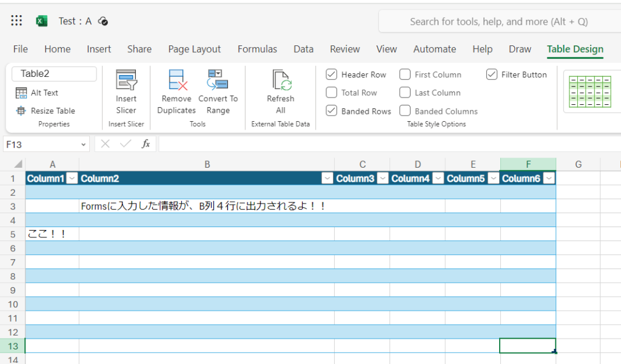Image resolution: width=621 pixels, height=364 pixels.
Task: Enable the Total Row checkbox
Action: pyautogui.click(x=332, y=93)
